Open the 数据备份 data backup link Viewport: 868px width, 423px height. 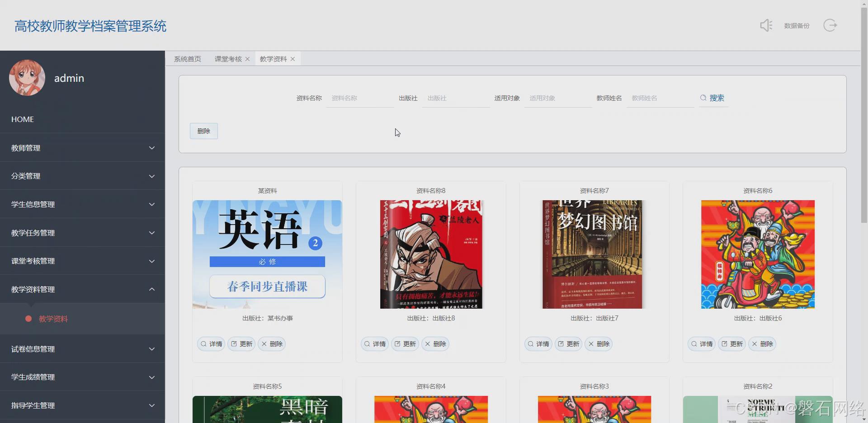[797, 26]
